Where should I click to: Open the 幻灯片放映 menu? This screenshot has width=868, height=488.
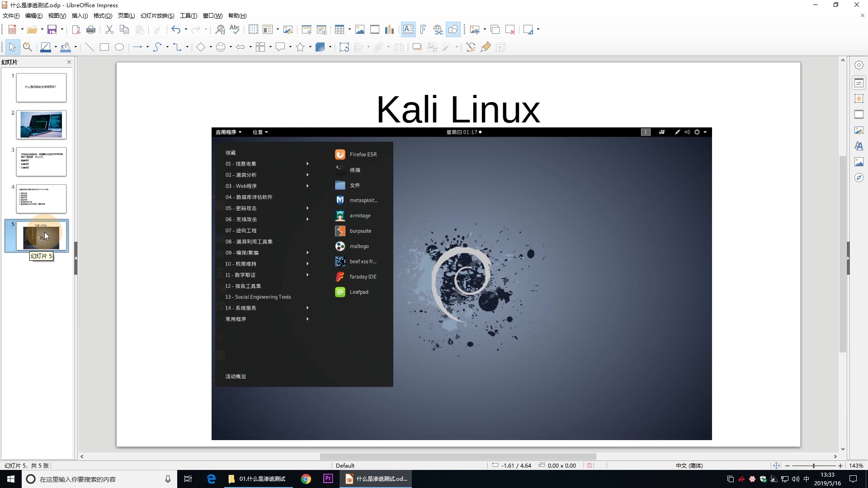(157, 15)
